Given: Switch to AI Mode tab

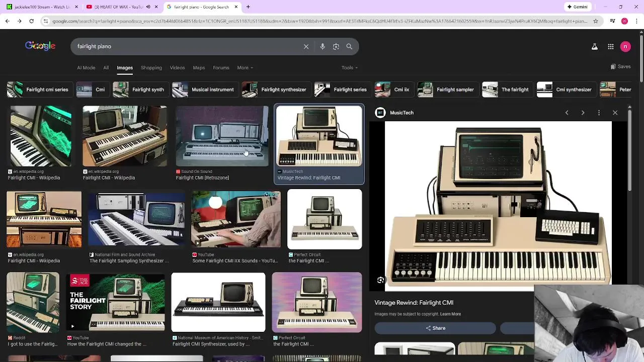Looking at the screenshot, I should pyautogui.click(x=86, y=67).
